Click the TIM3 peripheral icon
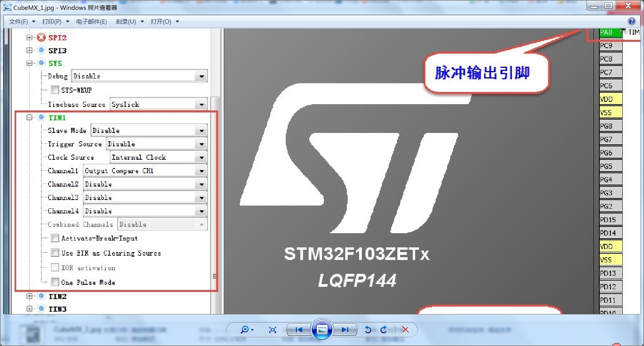The height and width of the screenshot is (346, 644). click(41, 309)
